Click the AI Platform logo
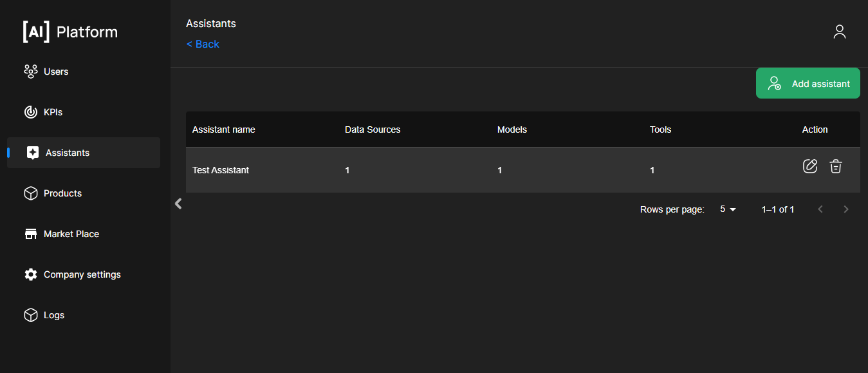 click(70, 32)
